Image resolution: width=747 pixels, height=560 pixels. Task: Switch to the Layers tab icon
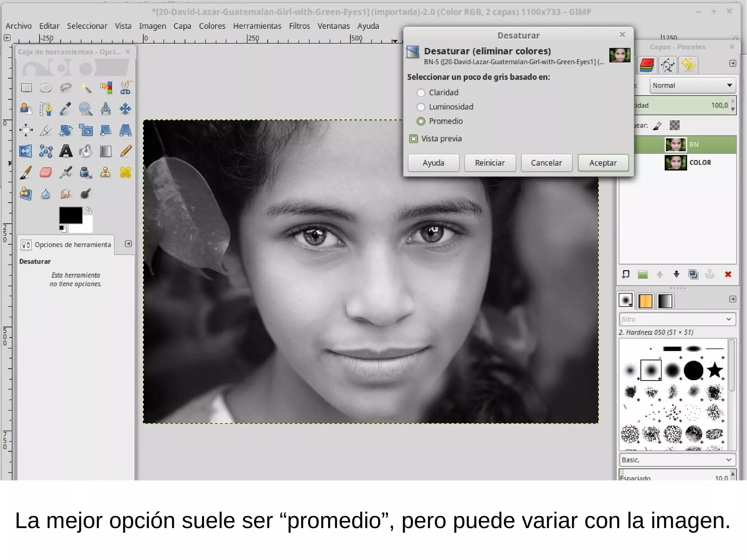tap(647, 65)
